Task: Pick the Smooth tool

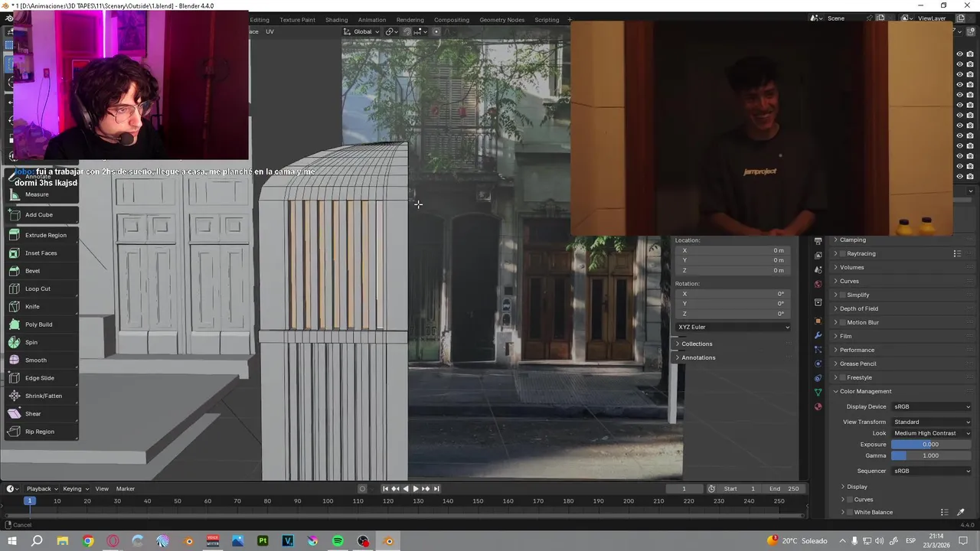Action: [x=41, y=360]
